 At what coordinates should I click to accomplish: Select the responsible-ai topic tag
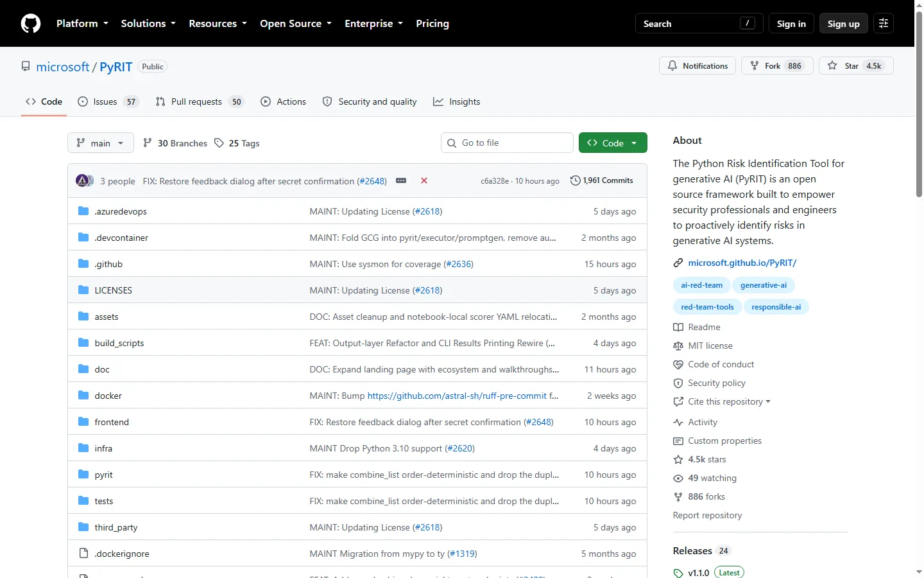(x=776, y=307)
